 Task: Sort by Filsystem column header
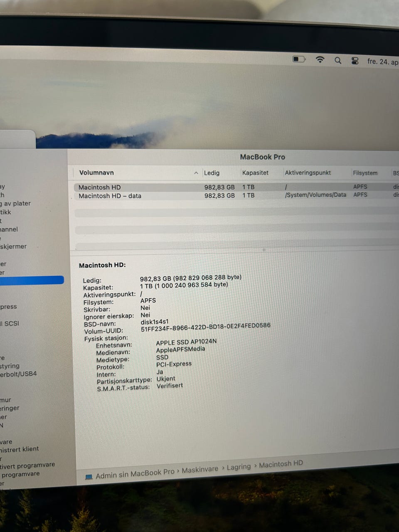click(365, 173)
